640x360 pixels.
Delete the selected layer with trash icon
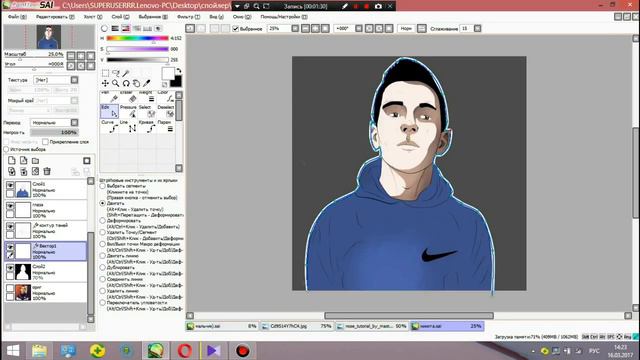(47, 171)
